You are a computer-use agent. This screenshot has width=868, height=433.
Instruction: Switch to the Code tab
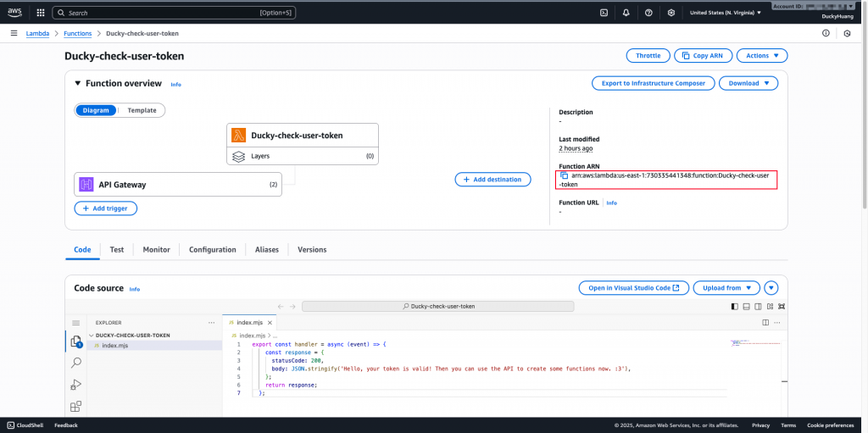tap(82, 250)
